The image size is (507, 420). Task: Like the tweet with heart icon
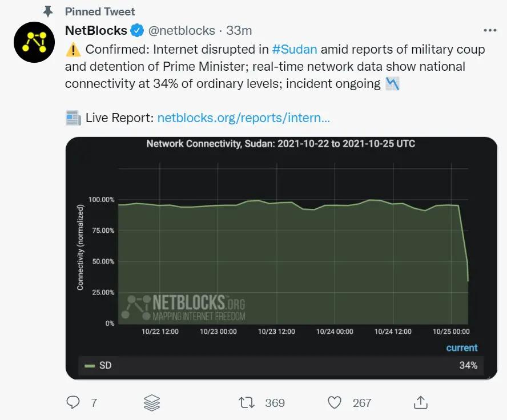(335, 402)
